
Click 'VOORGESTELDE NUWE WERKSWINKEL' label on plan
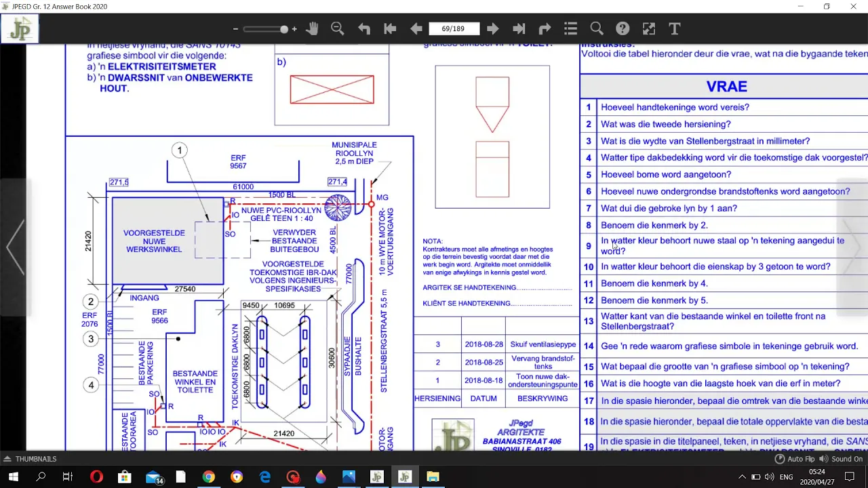pyautogui.click(x=154, y=241)
